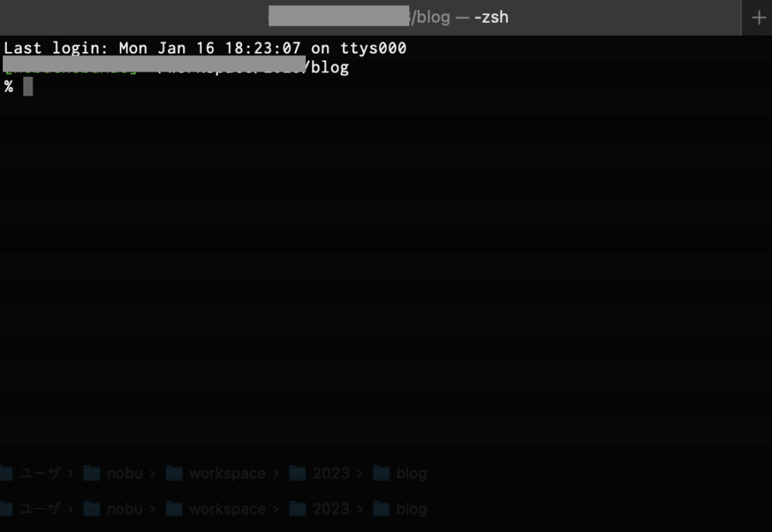Click the "Last login" line in terminal output
The width and height of the screenshot is (772, 532).
tap(204, 48)
